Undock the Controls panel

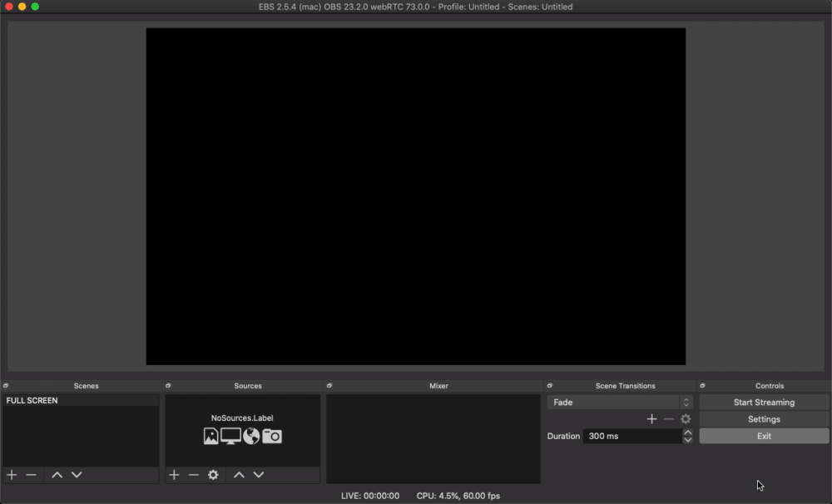(x=702, y=386)
